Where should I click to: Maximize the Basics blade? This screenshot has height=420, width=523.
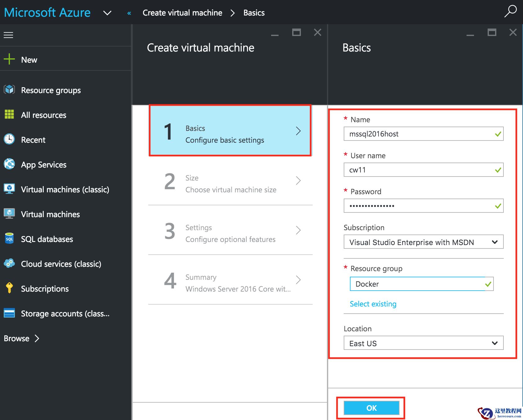pos(492,32)
